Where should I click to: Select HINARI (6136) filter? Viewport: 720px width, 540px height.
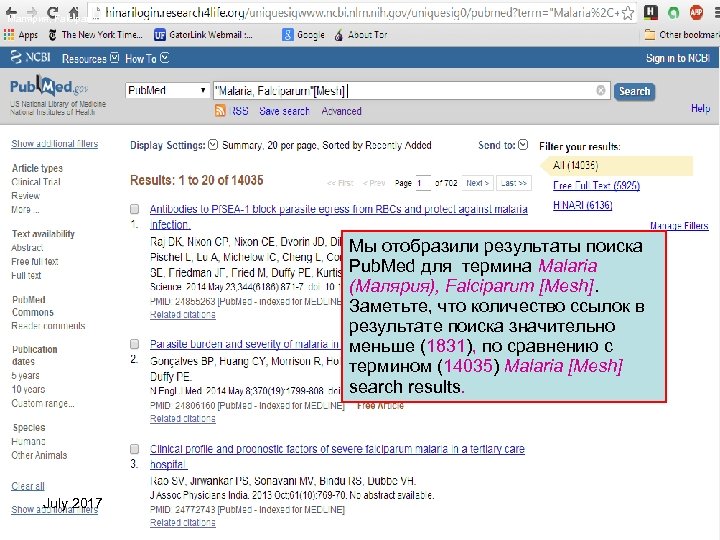click(x=582, y=205)
